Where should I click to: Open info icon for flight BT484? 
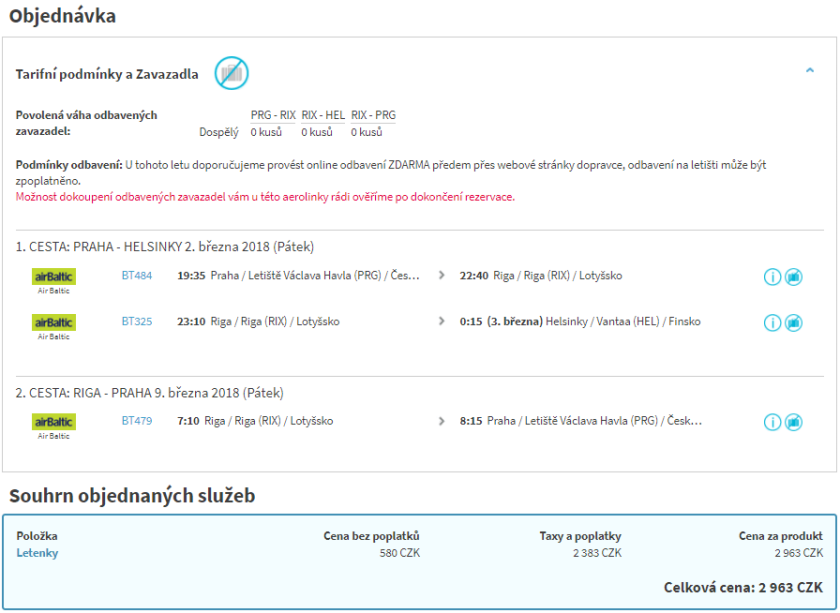tap(772, 277)
